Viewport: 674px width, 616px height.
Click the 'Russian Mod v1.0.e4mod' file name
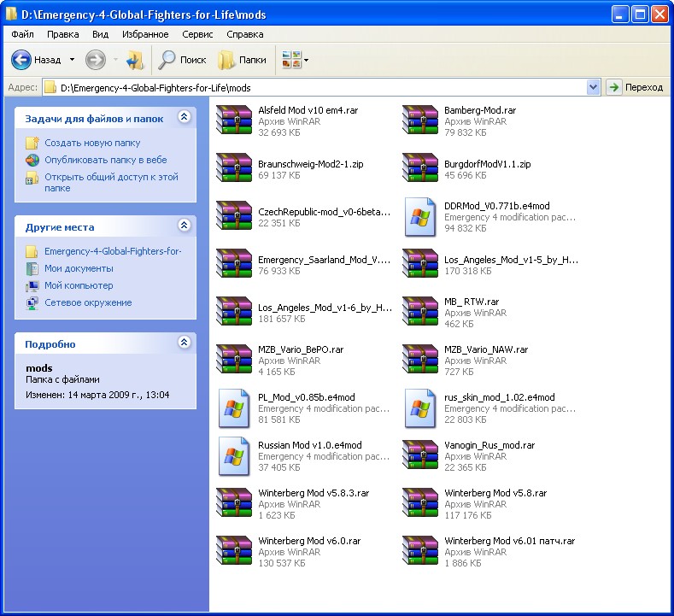pos(309,445)
